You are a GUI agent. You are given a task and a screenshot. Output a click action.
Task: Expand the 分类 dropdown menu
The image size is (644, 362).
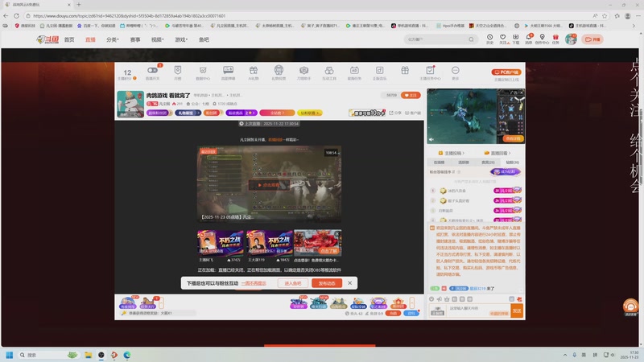(x=112, y=39)
